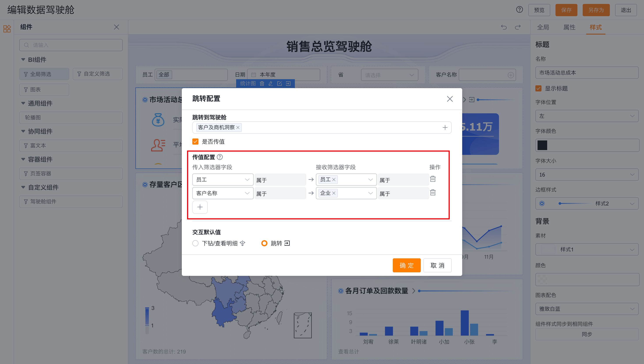Select the 跳转 radio option
The width and height of the screenshot is (644, 364).
tap(264, 243)
